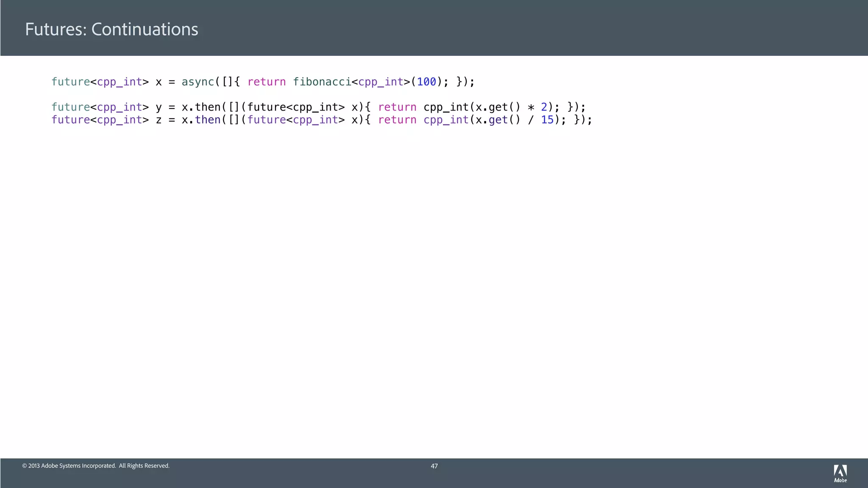Click the variable 'y' declaration

(x=159, y=108)
